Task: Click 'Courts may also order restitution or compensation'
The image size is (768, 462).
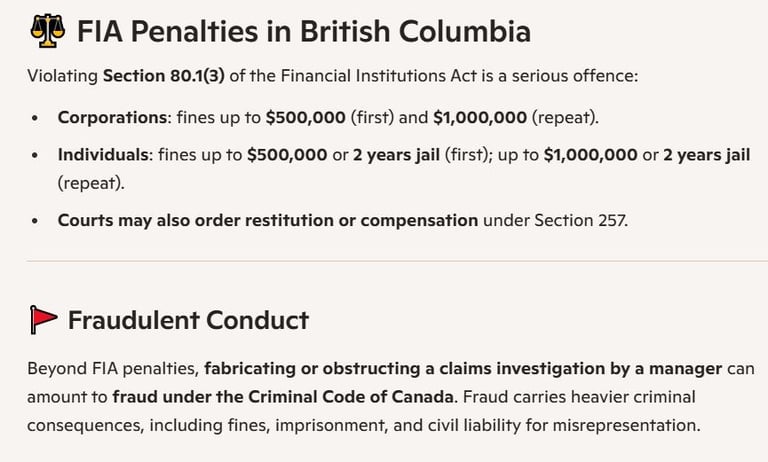Action: click(267, 220)
